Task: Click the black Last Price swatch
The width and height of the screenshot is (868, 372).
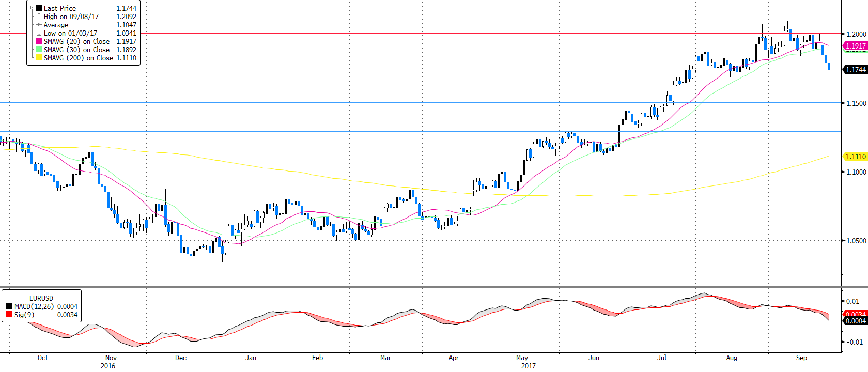Action: coord(39,8)
